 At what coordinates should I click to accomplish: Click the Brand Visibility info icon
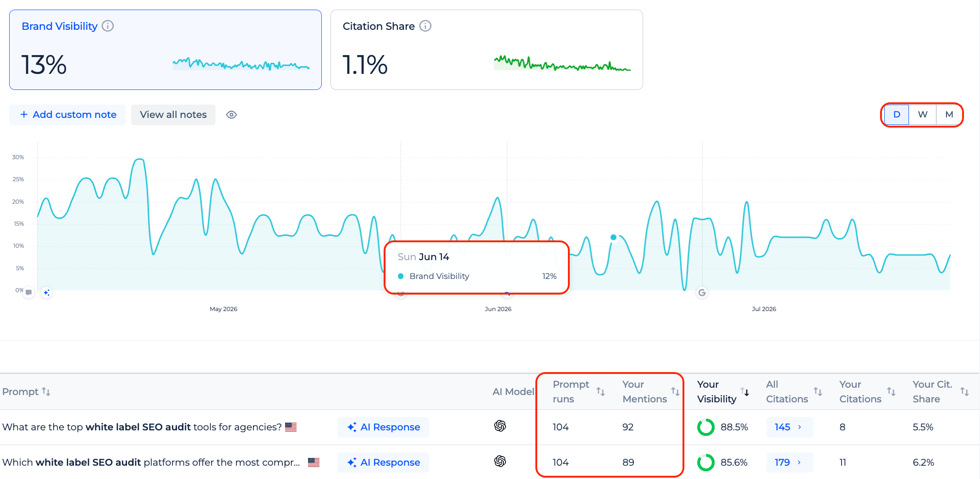click(x=108, y=26)
